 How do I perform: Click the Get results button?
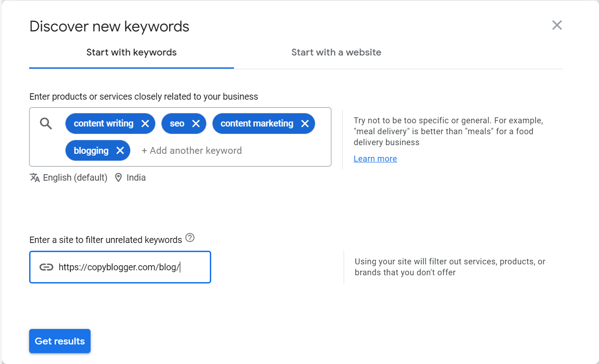[x=60, y=341]
